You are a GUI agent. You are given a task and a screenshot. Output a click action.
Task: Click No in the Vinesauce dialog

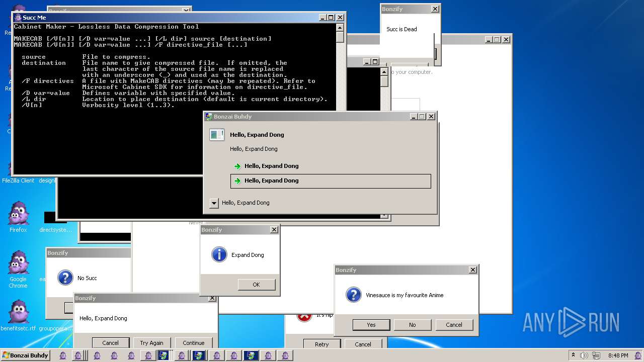pos(413,325)
